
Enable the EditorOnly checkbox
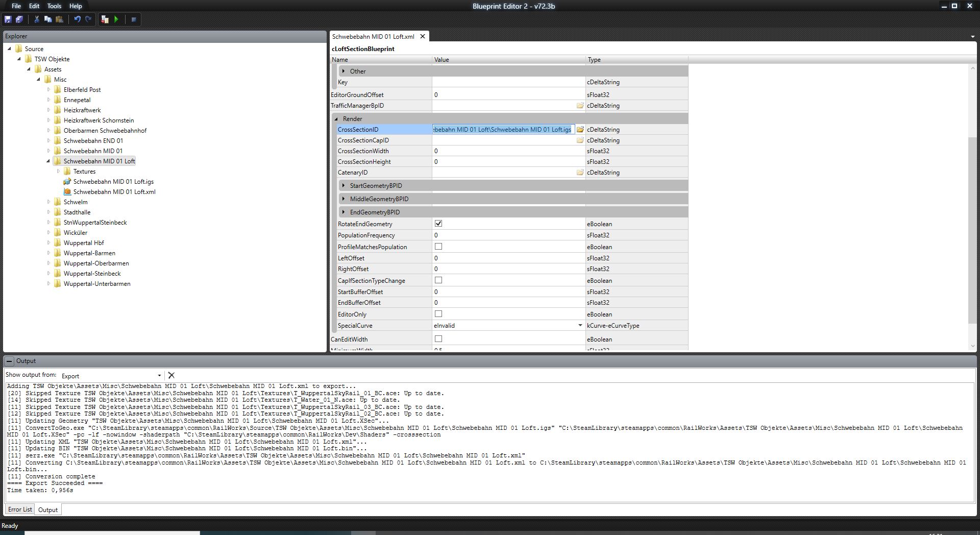[438, 314]
